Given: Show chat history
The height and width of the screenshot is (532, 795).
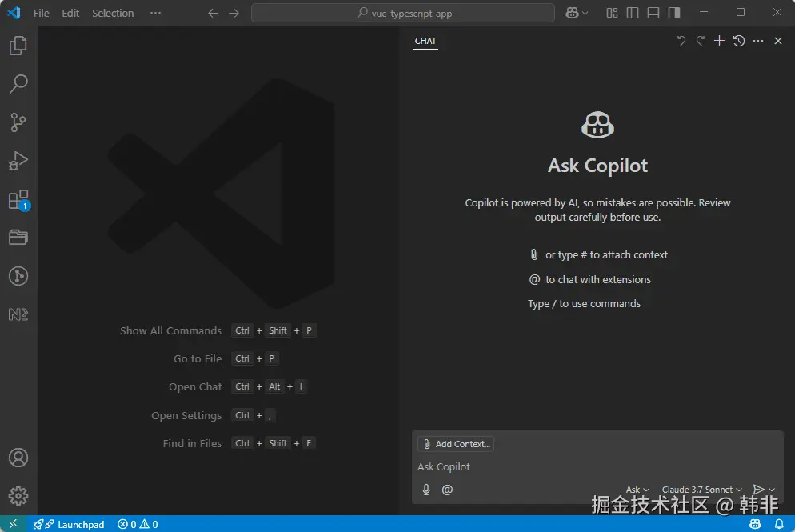Looking at the screenshot, I should (739, 41).
